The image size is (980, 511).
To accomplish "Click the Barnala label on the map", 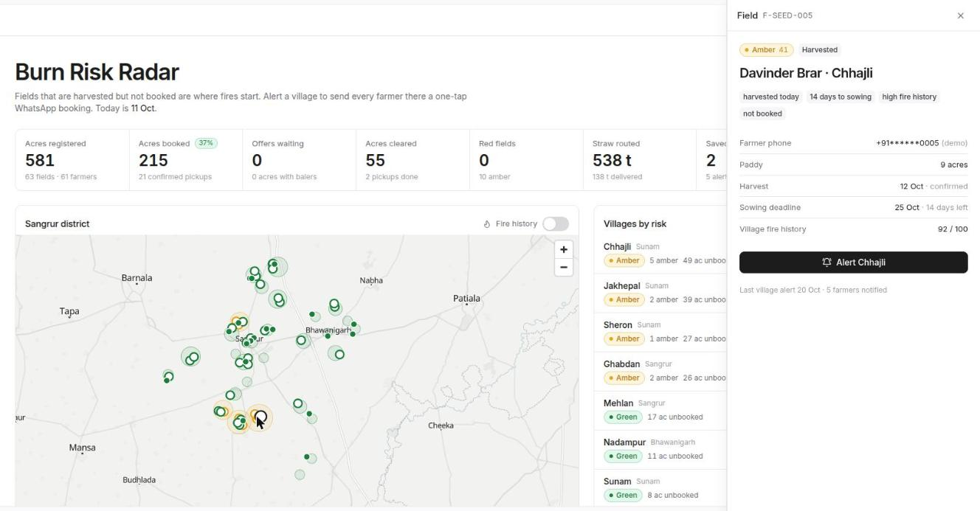I will pyautogui.click(x=137, y=278).
